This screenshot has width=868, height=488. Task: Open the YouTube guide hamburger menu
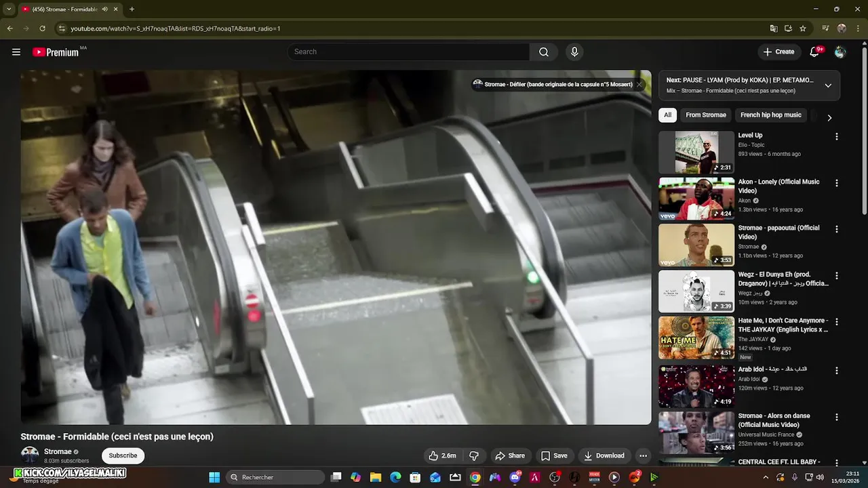[16, 52]
